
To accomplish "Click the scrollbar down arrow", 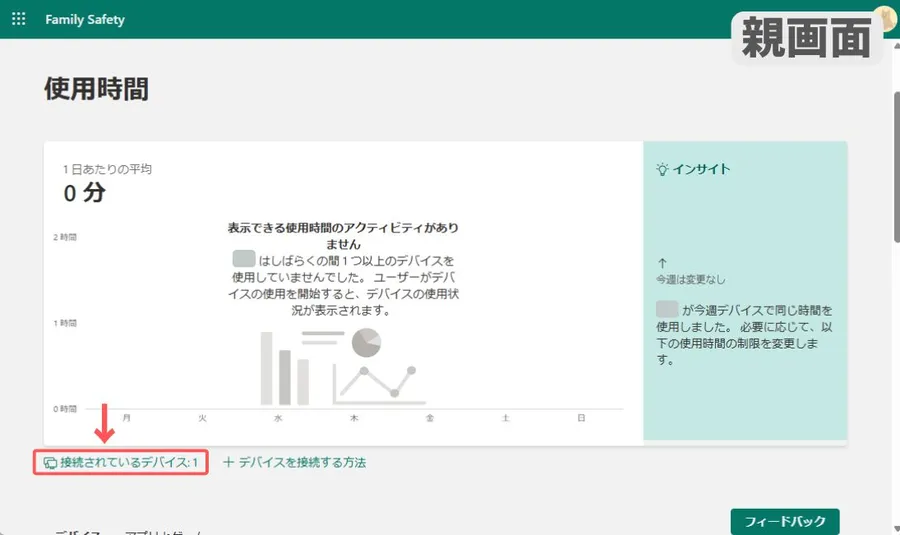I will (x=891, y=527).
